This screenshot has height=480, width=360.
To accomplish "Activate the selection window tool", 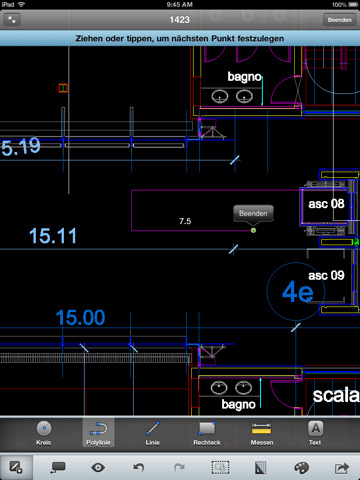I will click(220, 468).
